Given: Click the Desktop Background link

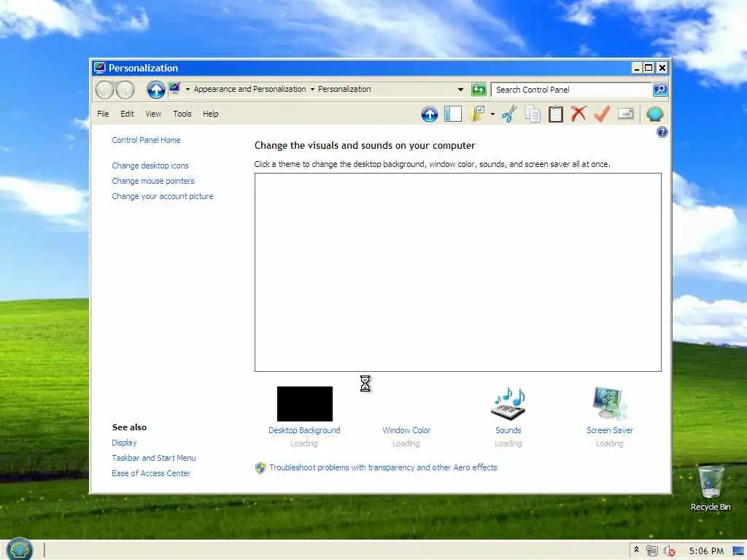Looking at the screenshot, I should point(304,430).
